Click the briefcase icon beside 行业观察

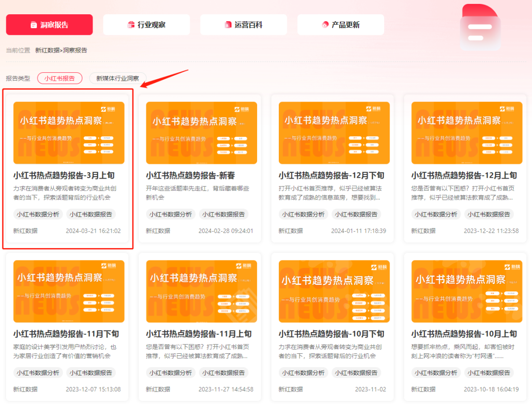131,25
